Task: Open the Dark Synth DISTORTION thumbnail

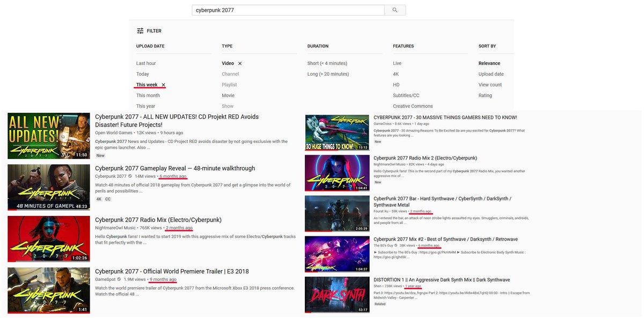Action: click(x=337, y=295)
